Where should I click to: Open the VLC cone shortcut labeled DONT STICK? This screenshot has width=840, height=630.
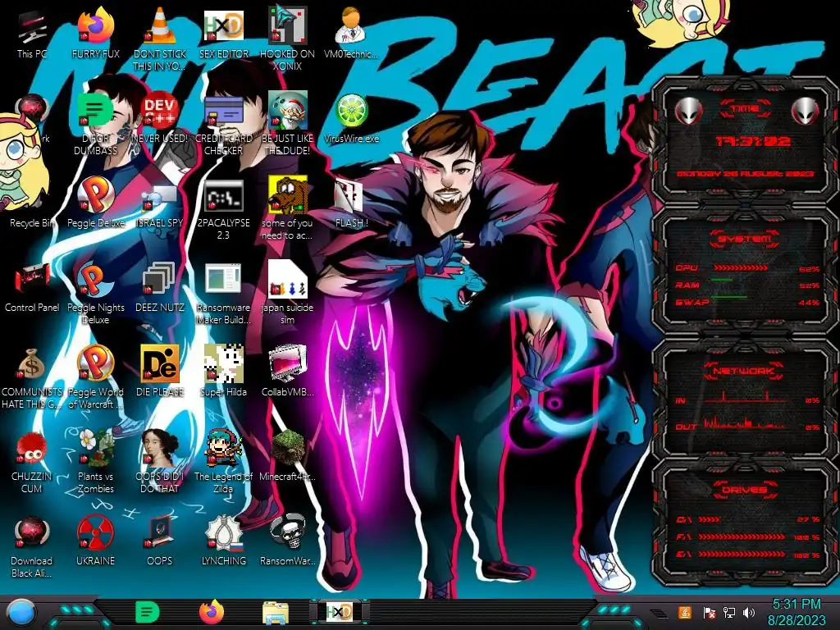(x=160, y=40)
